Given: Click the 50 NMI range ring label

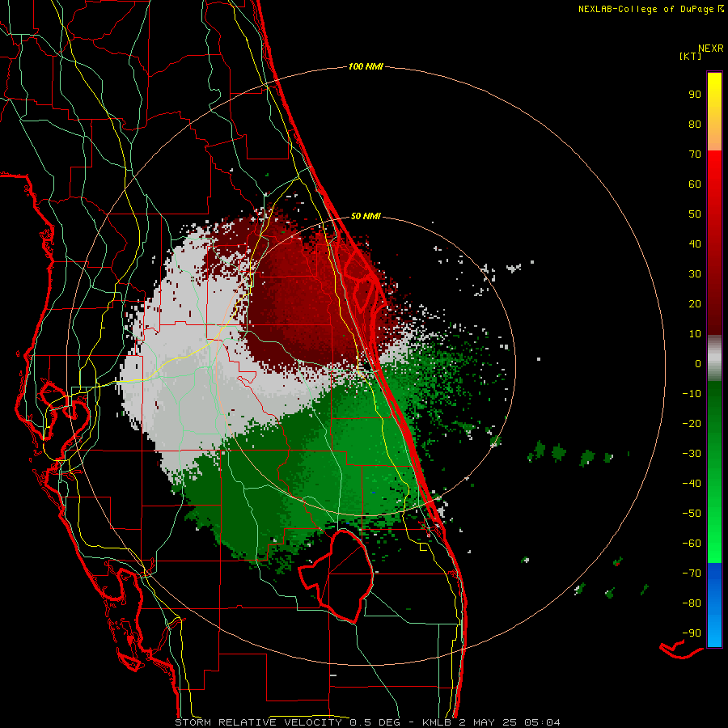Looking at the screenshot, I should click(366, 216).
